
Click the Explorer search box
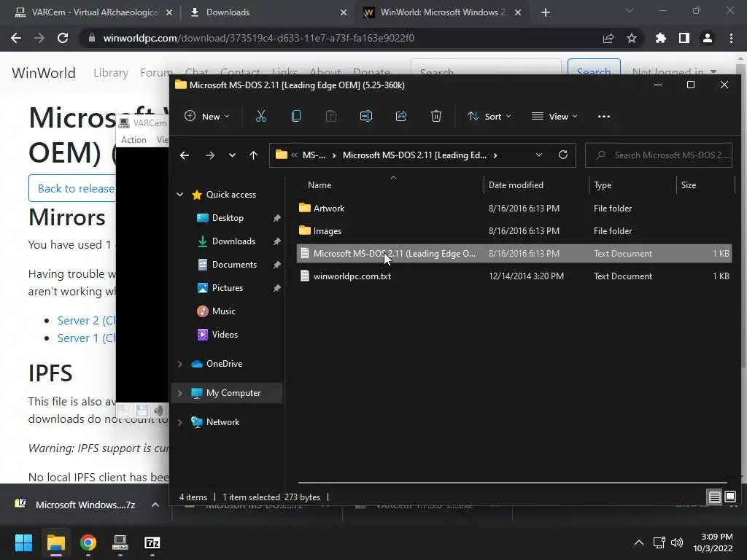point(659,155)
